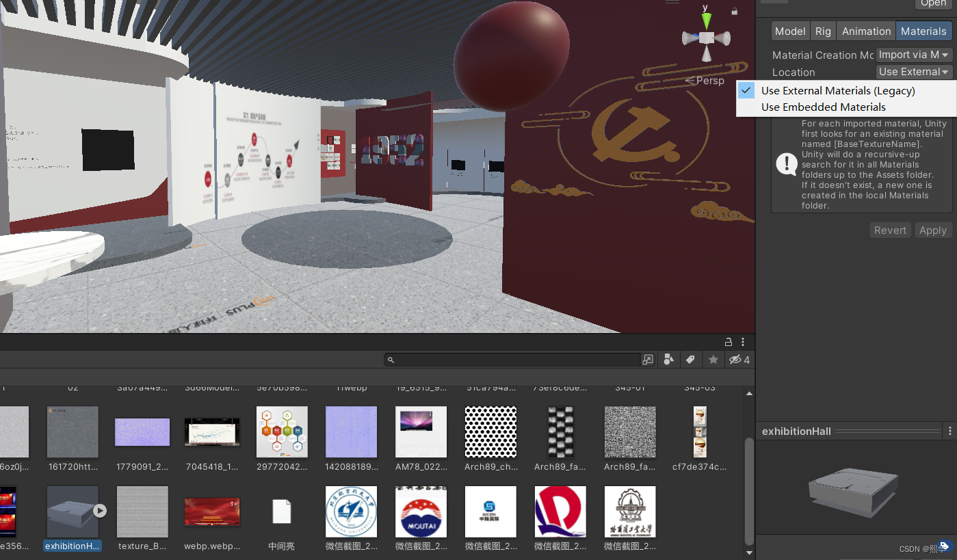
Task: Switch to the Model tab
Action: click(x=790, y=31)
